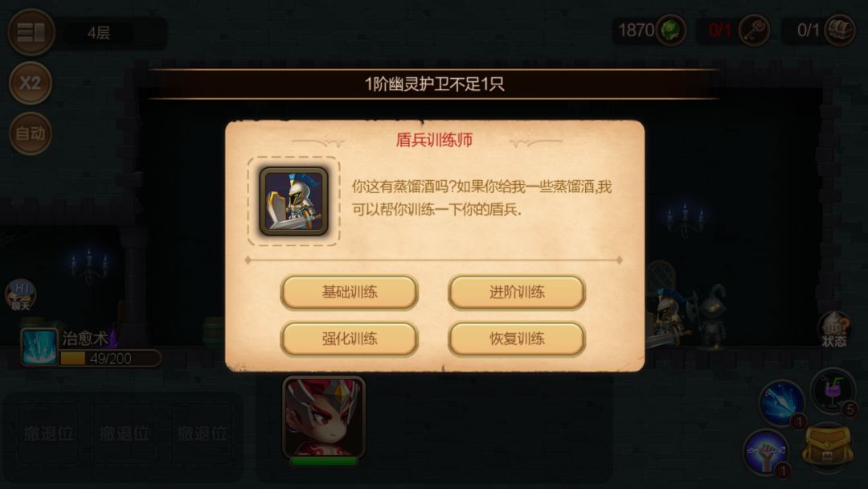Click the 基础训练 button
Image resolution: width=868 pixels, height=489 pixels.
(350, 292)
